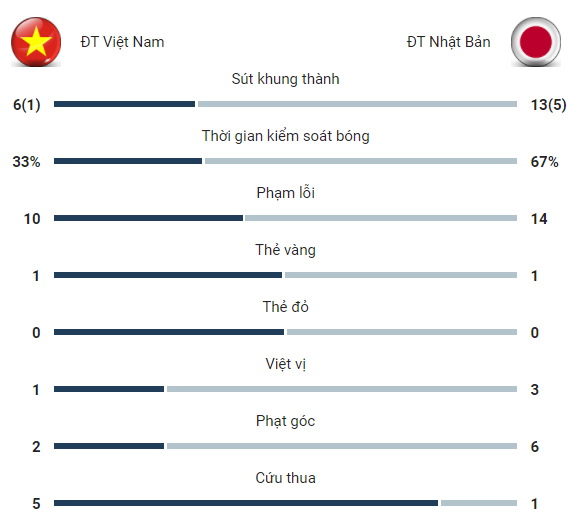The width and height of the screenshot is (569, 513).
Task: Click Japan's 67% possession value
Action: click(x=544, y=162)
